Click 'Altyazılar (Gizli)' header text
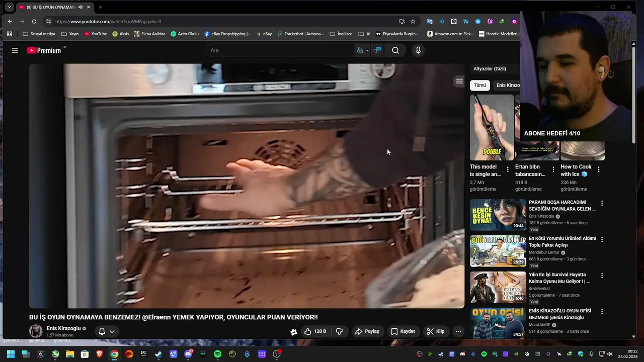The width and height of the screenshot is (644, 362). click(490, 69)
